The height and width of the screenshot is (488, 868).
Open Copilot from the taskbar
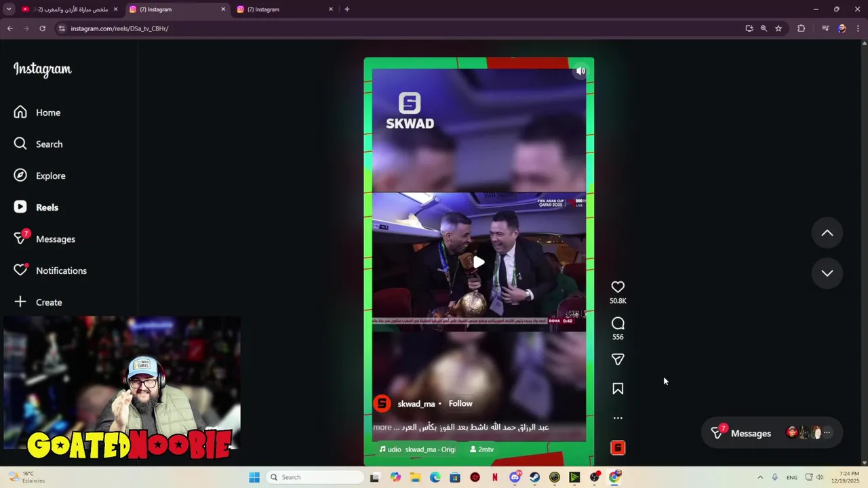point(395,477)
